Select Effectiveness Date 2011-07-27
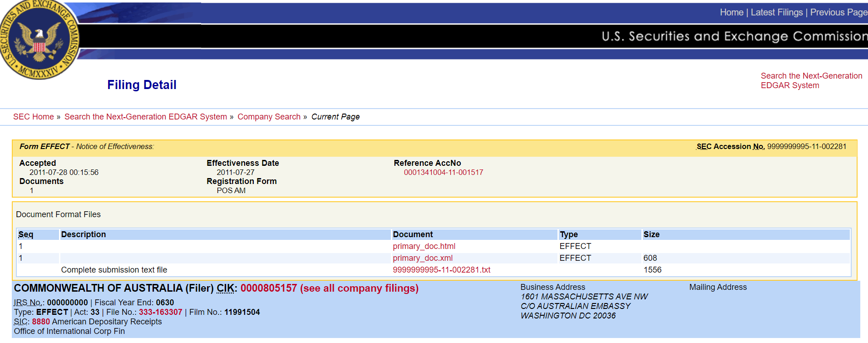 click(236, 172)
